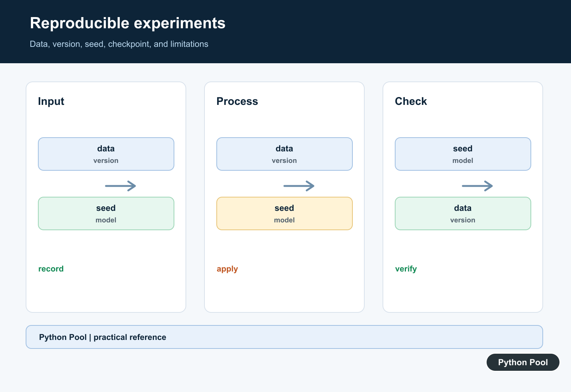Click the Python Pool badge
The width and height of the screenshot is (571, 392).
[523, 362]
